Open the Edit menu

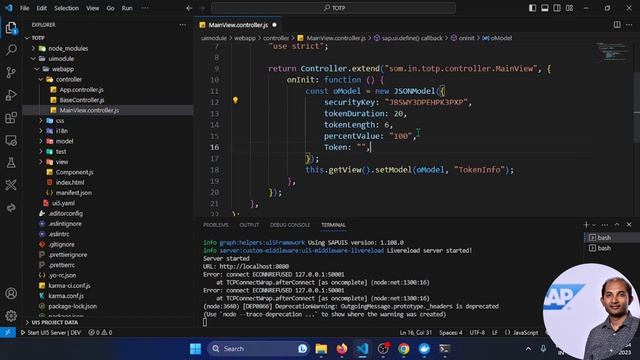pos(42,8)
